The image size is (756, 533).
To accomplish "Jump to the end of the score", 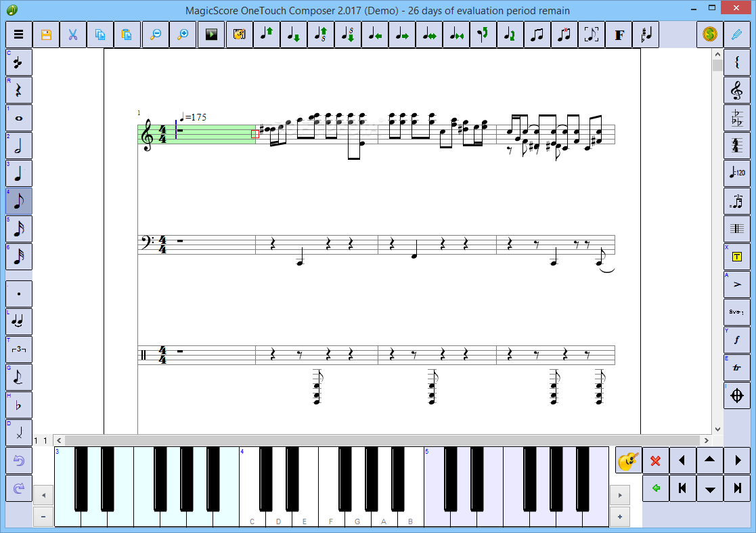I will [737, 488].
